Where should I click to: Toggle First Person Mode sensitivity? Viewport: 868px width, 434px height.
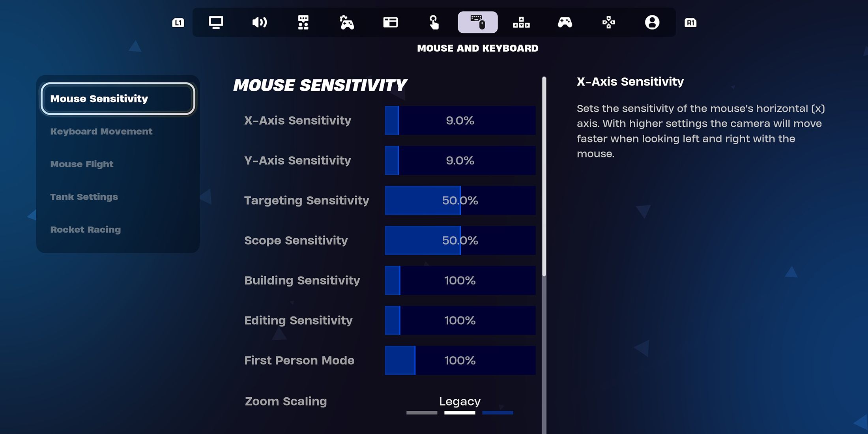pos(460,360)
